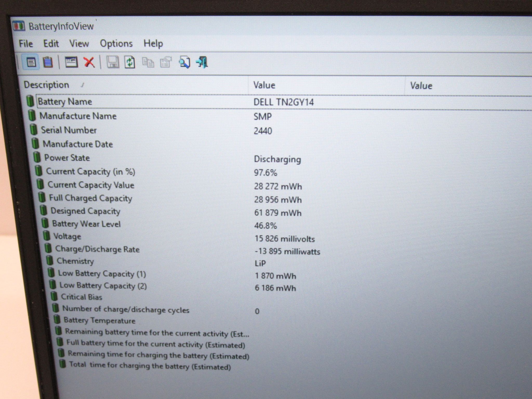The height and width of the screenshot is (399, 532).
Task: Click battery icon beside Manufacture Date
Action: point(35,143)
